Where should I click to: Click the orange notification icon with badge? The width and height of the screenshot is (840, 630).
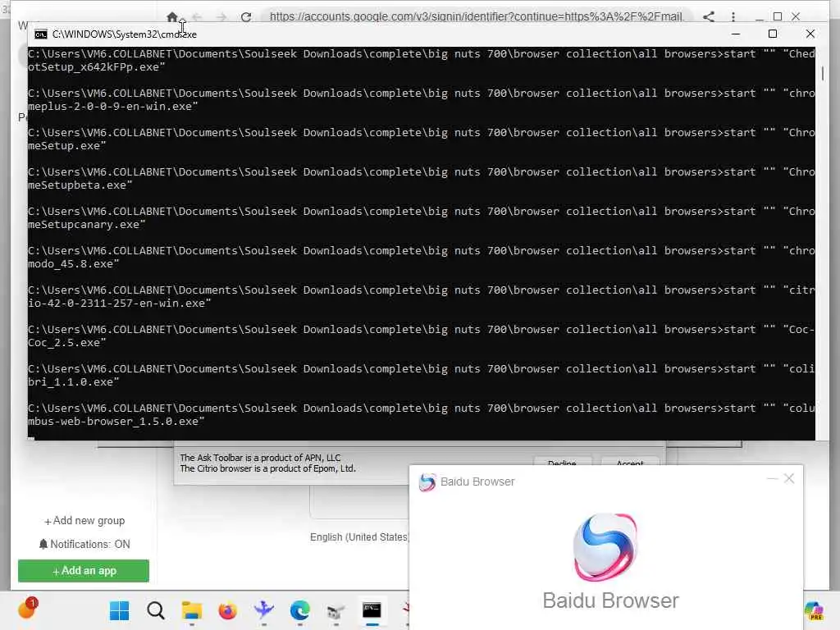click(27, 609)
